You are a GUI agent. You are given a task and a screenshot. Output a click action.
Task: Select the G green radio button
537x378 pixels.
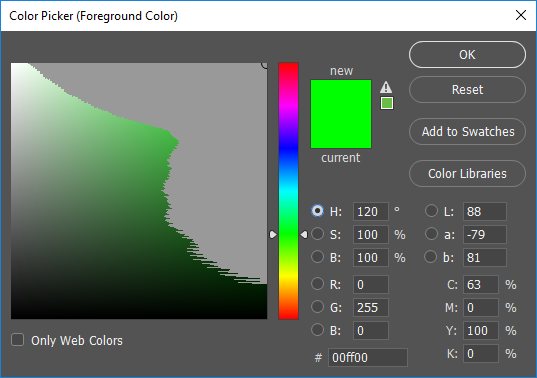point(317,307)
